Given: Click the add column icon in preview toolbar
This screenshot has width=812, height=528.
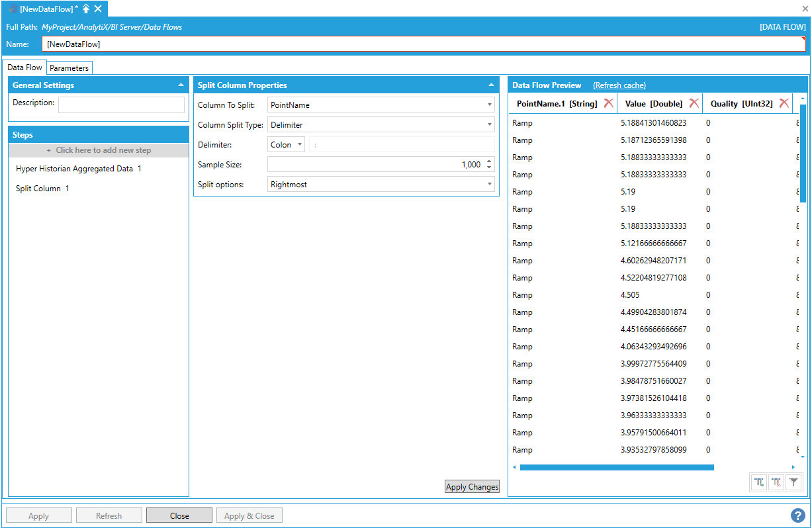Looking at the screenshot, I should tap(760, 483).
